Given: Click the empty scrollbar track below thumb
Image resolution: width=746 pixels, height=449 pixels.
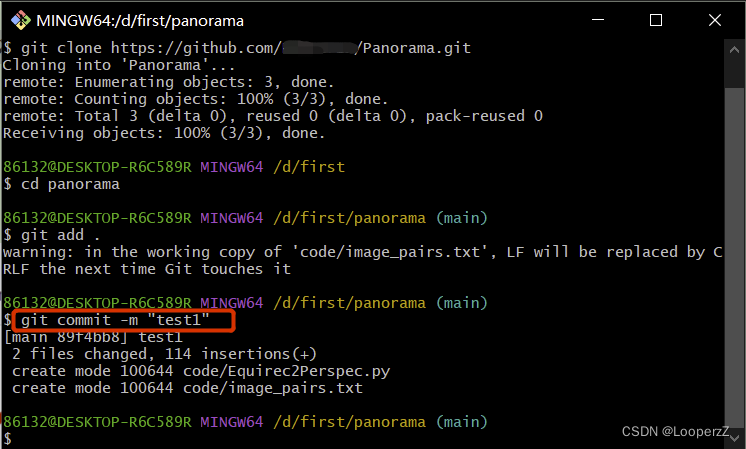Looking at the screenshot, I should [734, 257].
